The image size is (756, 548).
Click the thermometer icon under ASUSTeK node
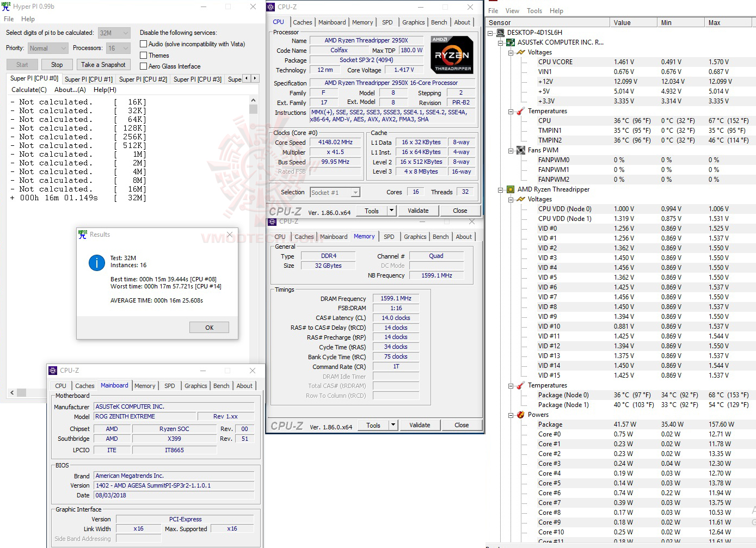[x=520, y=111]
